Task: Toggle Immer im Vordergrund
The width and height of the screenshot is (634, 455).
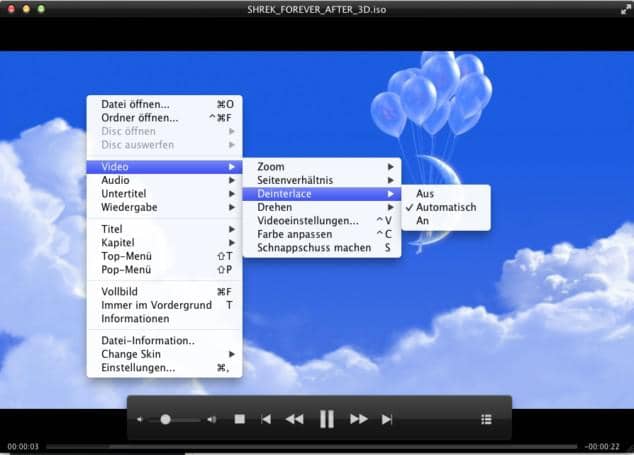Action: pos(165,305)
